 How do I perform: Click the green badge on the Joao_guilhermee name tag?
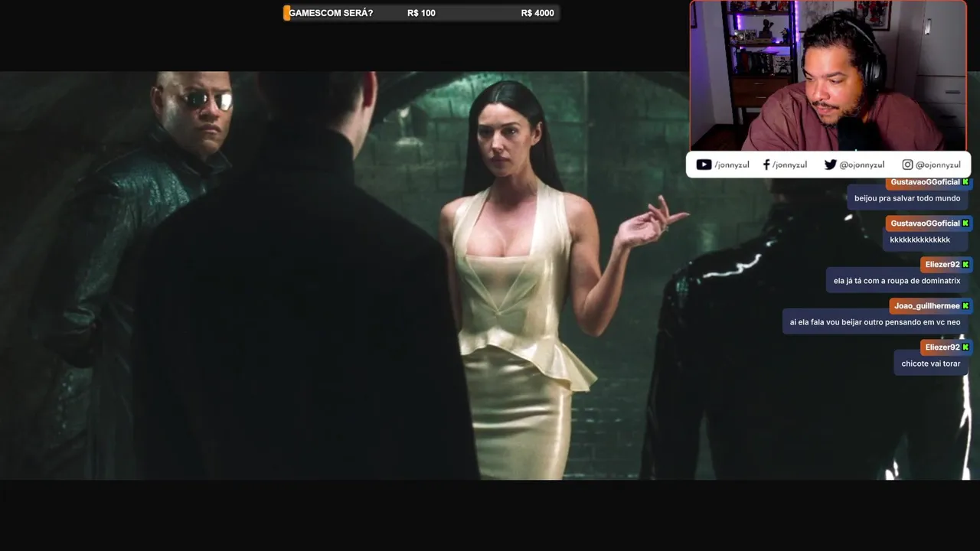[x=965, y=306]
